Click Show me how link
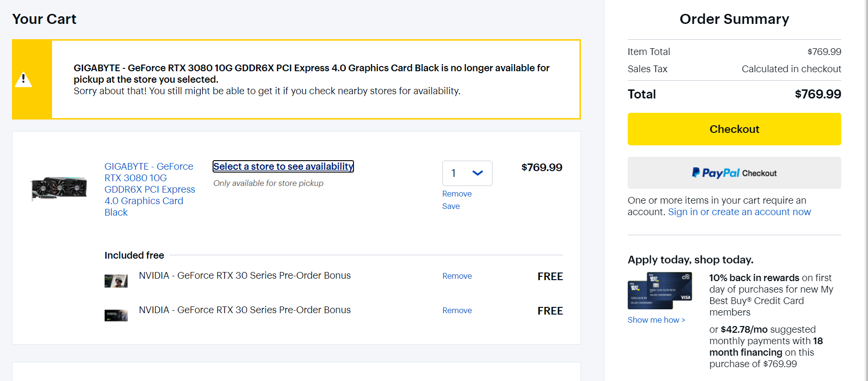 click(656, 320)
